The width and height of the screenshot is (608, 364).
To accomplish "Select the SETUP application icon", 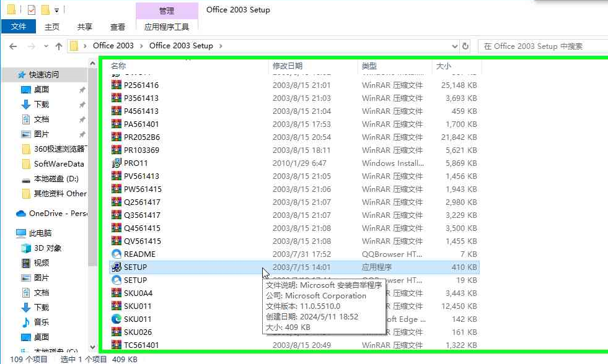I will tap(117, 267).
